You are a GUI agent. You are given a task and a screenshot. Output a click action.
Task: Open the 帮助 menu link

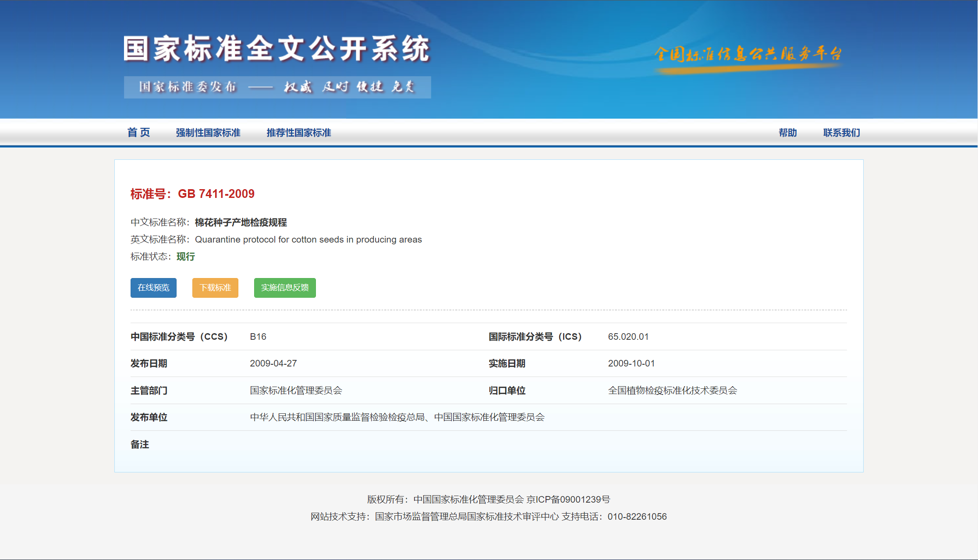(787, 133)
